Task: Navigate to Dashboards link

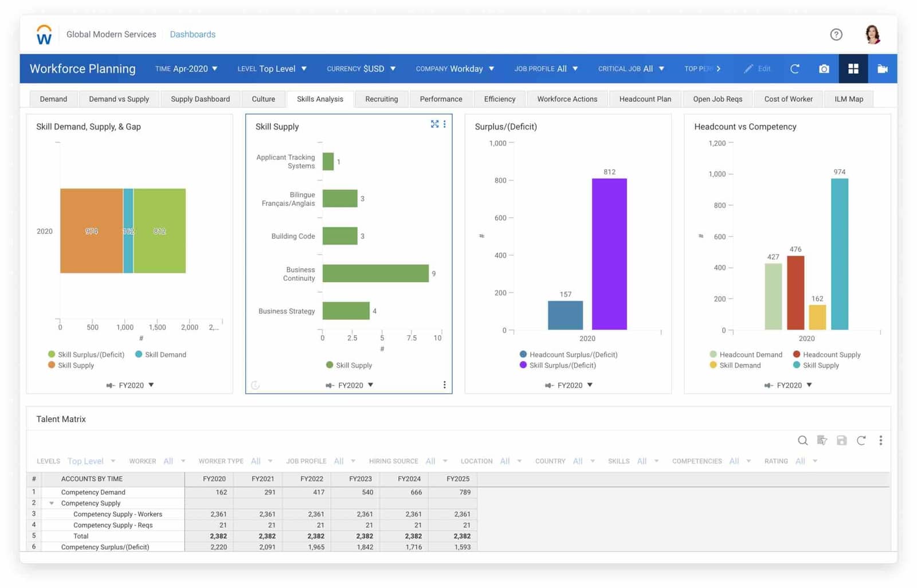Action: tap(193, 34)
